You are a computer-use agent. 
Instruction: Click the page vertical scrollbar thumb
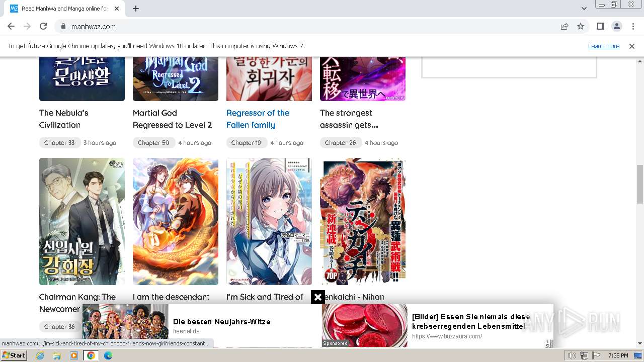(x=640, y=184)
